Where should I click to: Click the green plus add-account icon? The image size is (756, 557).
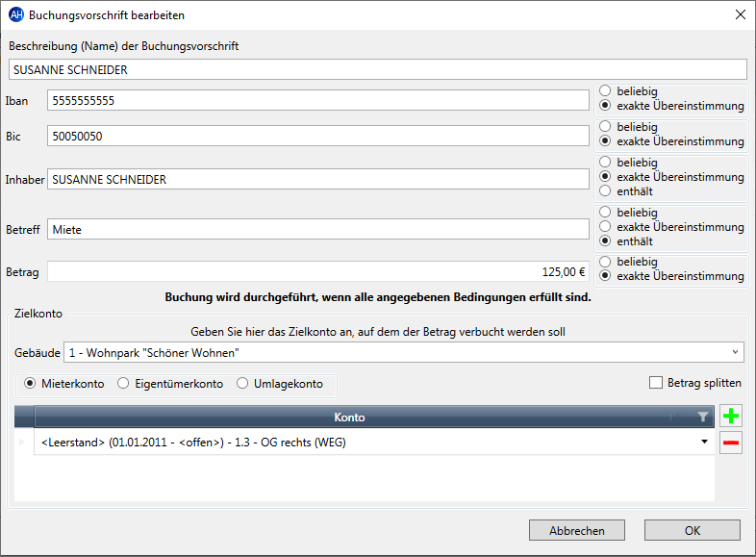[731, 416]
